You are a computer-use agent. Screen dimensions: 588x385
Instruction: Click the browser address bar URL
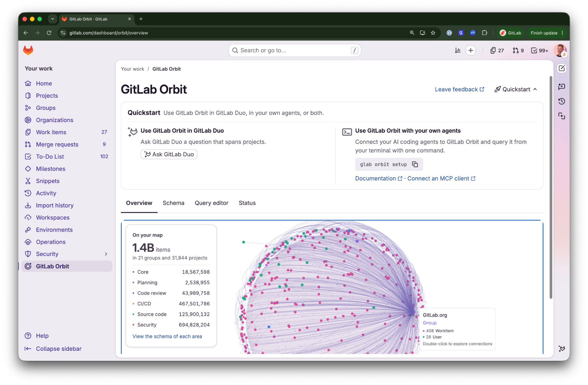109,33
